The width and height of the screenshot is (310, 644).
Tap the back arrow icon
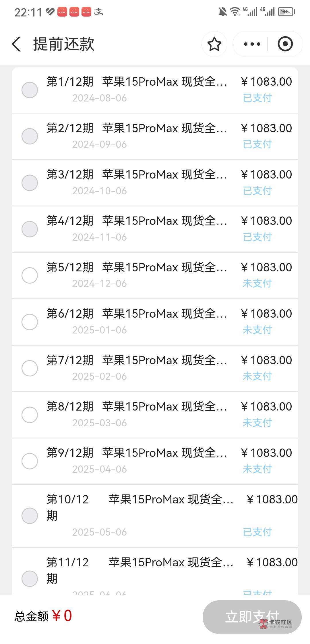[17, 44]
